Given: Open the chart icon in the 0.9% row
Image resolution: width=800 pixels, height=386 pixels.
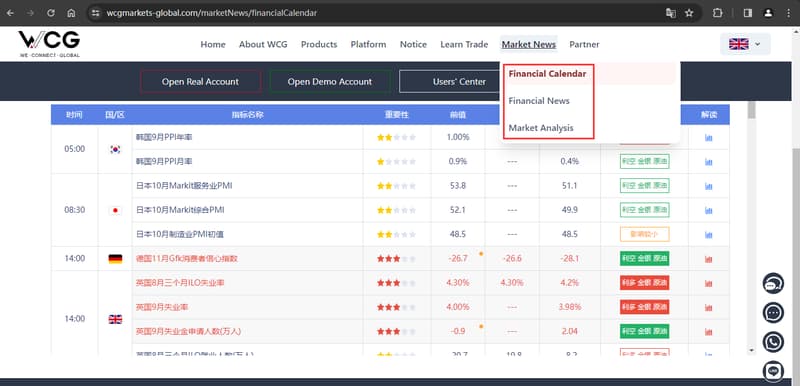Looking at the screenshot, I should pos(709,162).
